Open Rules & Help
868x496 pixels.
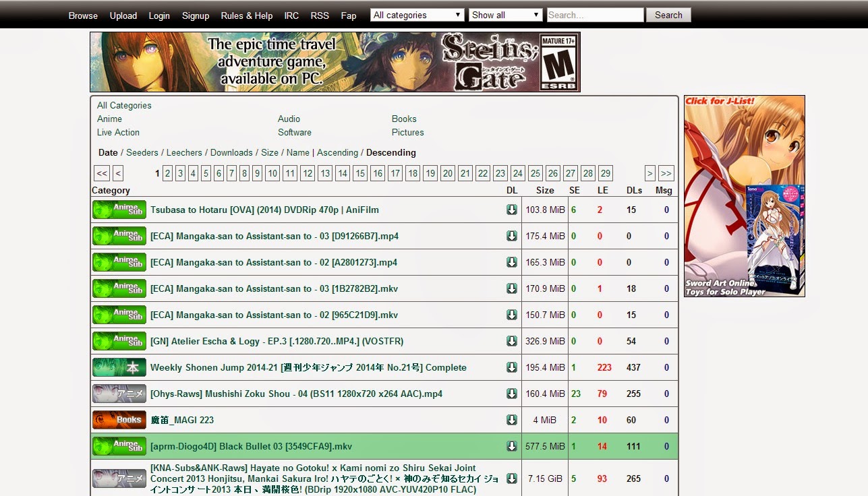click(x=247, y=15)
